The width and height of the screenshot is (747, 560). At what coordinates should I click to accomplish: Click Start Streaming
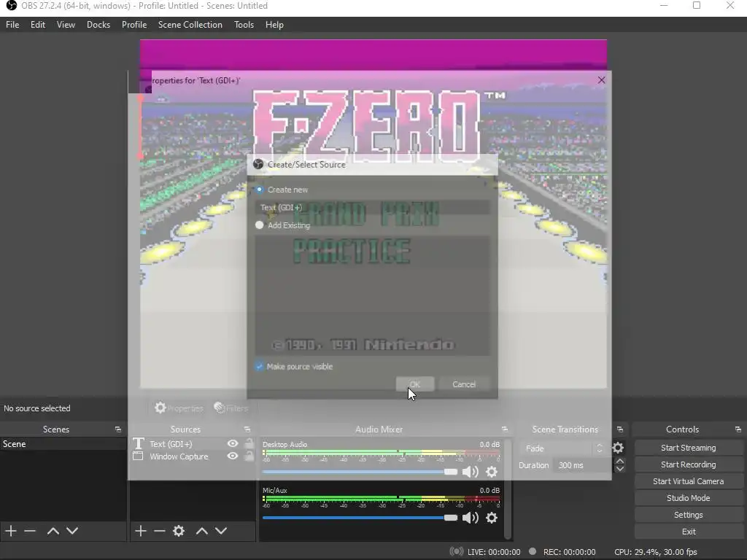688,448
